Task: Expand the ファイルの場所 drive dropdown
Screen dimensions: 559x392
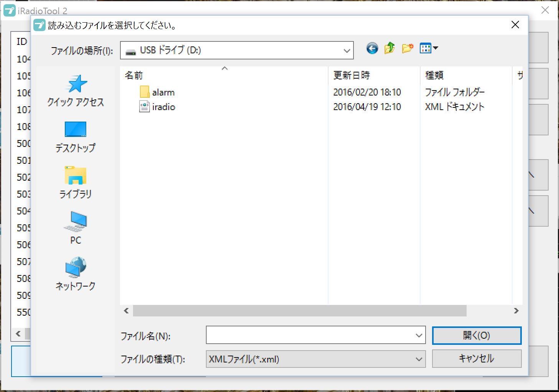Action: pos(347,50)
